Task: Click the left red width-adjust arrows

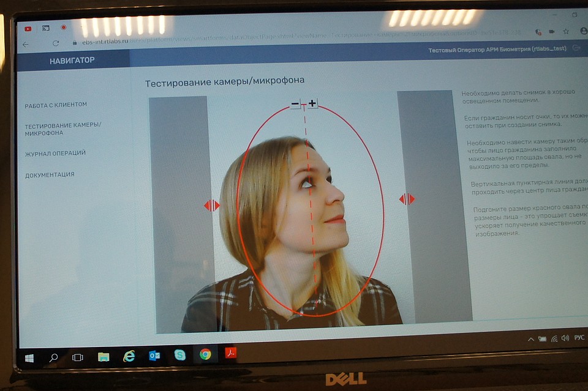Action: click(211, 205)
